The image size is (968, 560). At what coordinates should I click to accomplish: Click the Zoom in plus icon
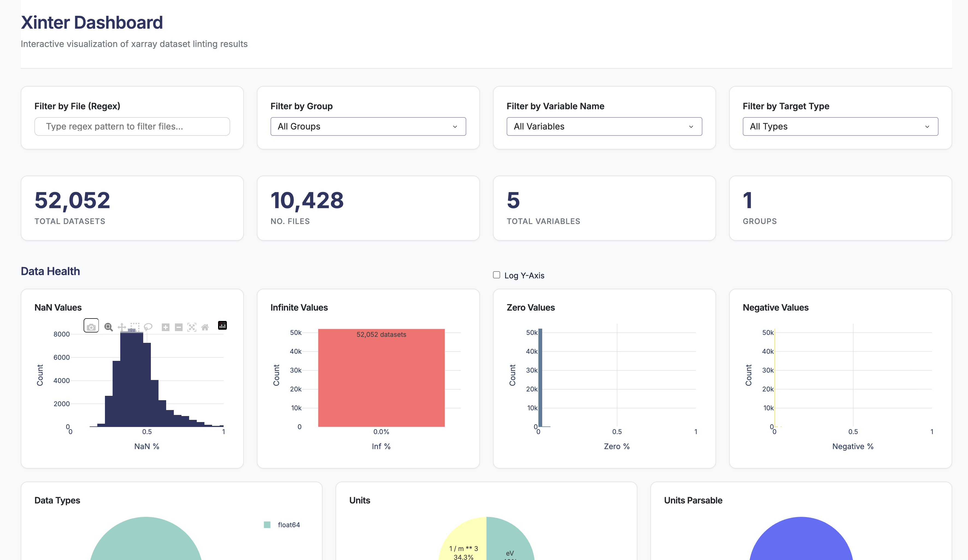[166, 327]
